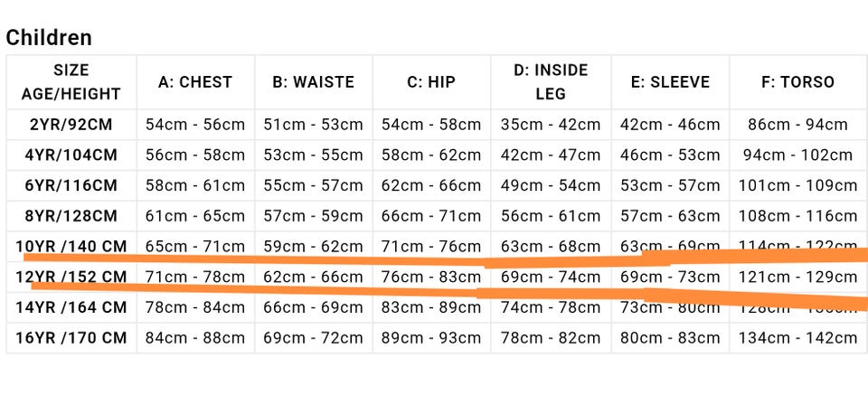Click the C: HIP column header
This screenshot has width=868, height=395.
tap(431, 82)
